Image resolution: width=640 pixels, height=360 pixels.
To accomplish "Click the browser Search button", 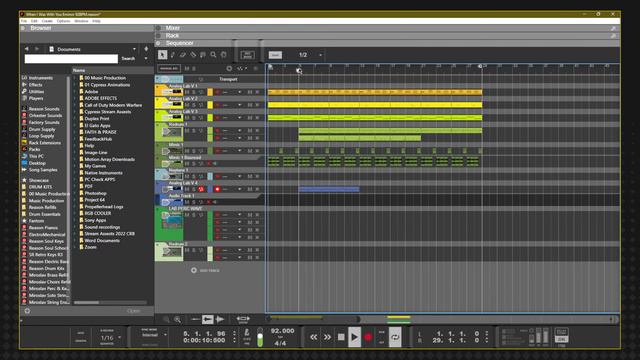I will coord(128,59).
